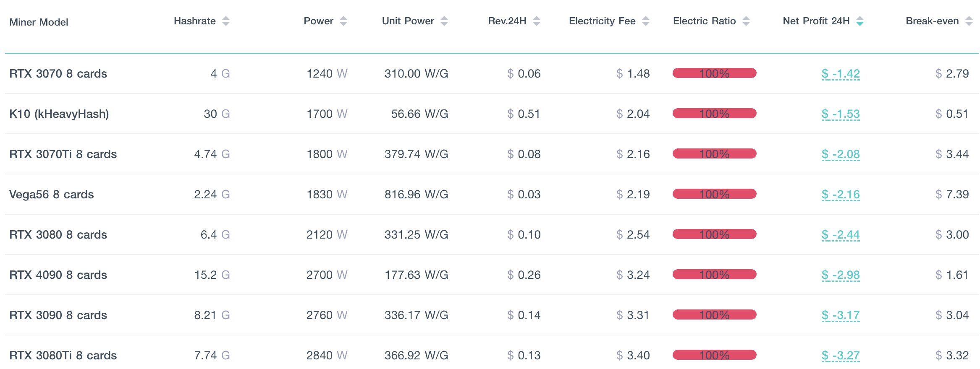Click Rev.24H sort arrow icon
Viewport: 980px width, 369px height.
pos(537,21)
